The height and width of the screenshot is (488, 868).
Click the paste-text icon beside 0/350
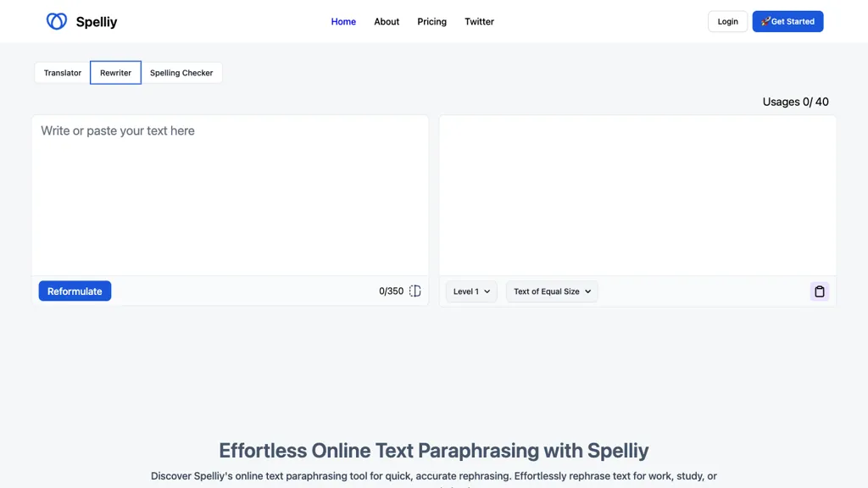click(415, 291)
